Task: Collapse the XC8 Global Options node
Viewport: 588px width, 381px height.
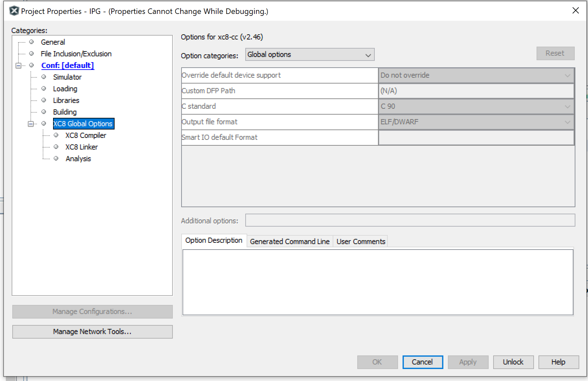Action: tap(31, 124)
